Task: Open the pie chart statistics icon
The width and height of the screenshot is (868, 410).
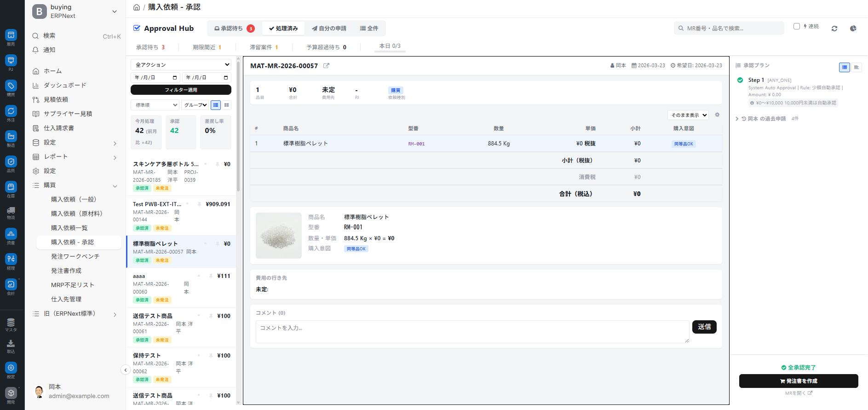Action: click(x=853, y=29)
